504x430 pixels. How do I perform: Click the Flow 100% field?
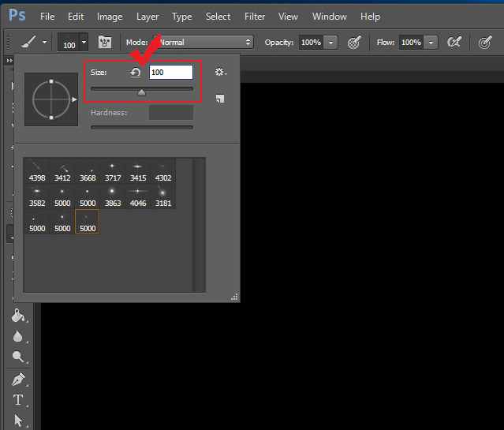[411, 43]
